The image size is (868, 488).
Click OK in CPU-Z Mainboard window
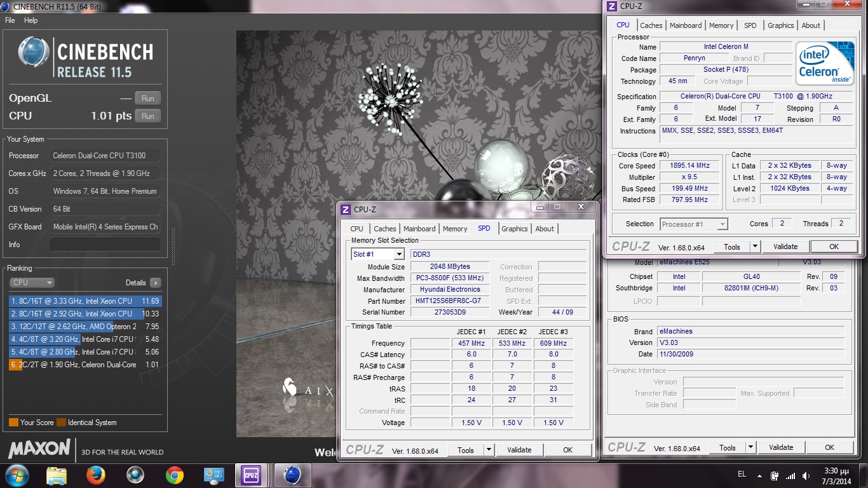pos(829,447)
